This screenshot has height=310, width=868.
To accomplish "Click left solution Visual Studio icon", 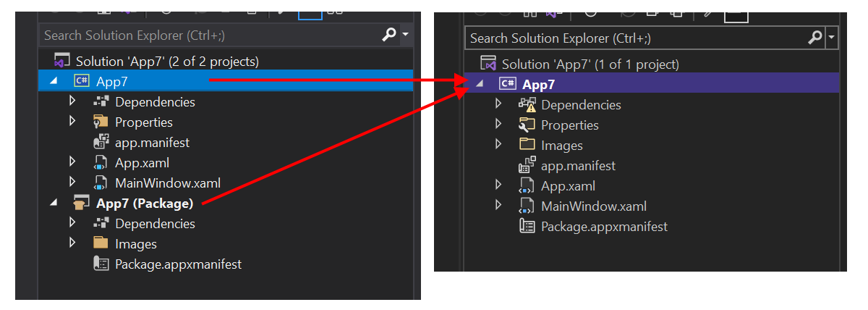I will pyautogui.click(x=61, y=62).
